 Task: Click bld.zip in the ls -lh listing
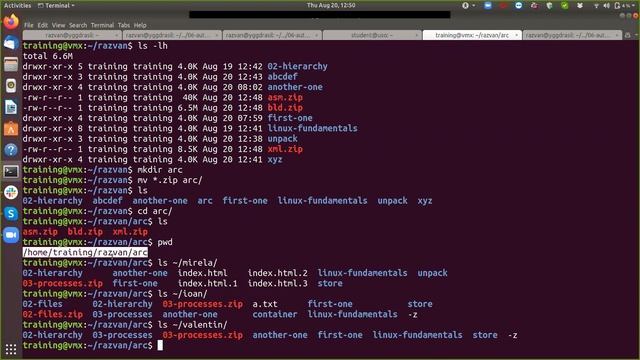[x=285, y=108]
